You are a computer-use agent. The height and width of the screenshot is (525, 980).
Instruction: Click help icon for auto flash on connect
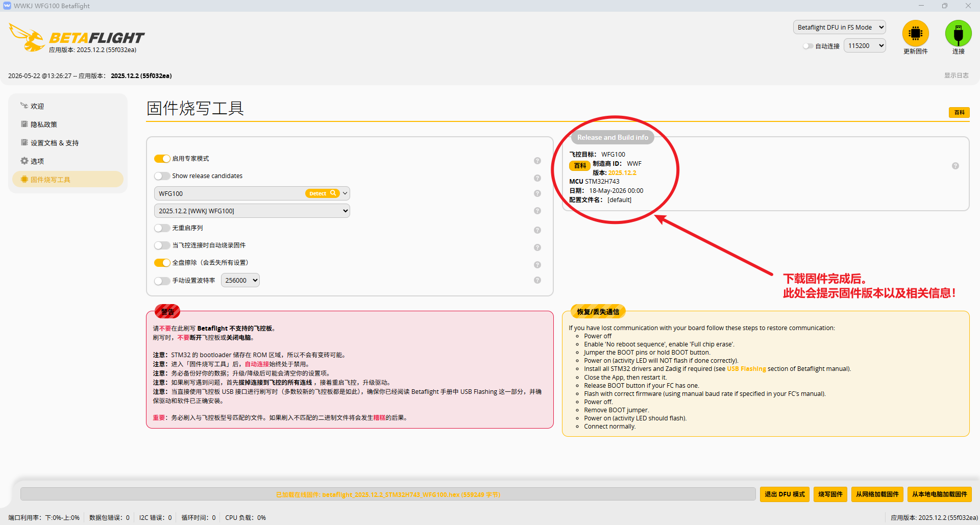coord(537,247)
